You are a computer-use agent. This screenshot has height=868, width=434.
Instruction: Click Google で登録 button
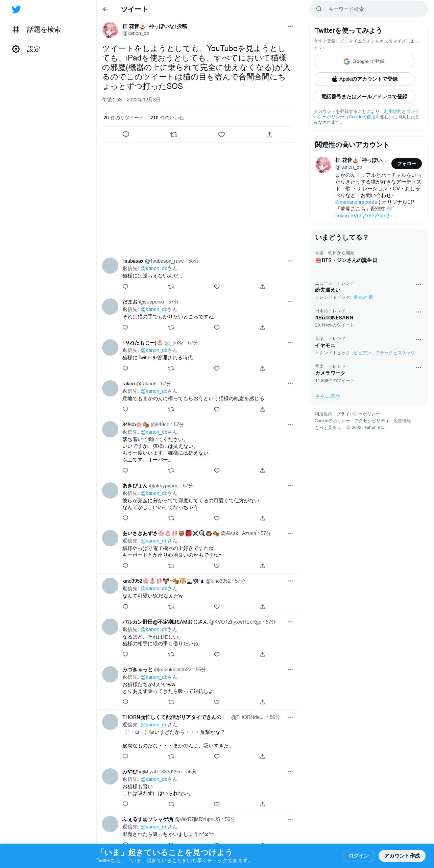(x=364, y=62)
